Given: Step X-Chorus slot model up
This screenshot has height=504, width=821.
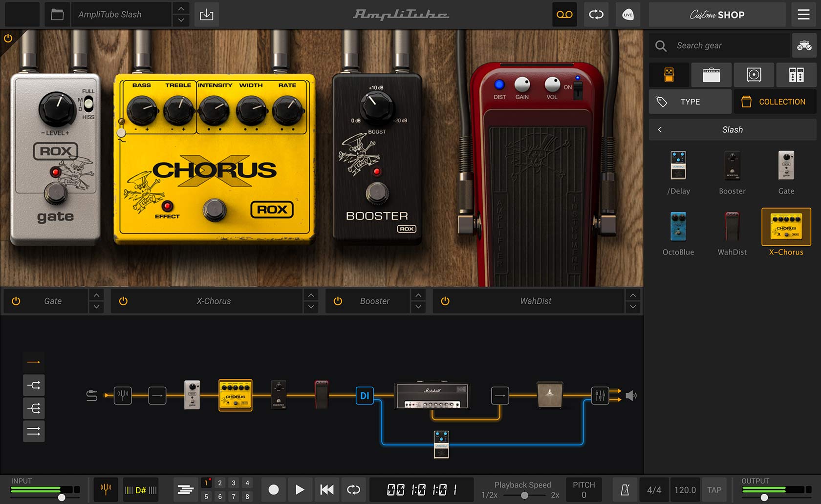Looking at the screenshot, I should pyautogui.click(x=311, y=295).
